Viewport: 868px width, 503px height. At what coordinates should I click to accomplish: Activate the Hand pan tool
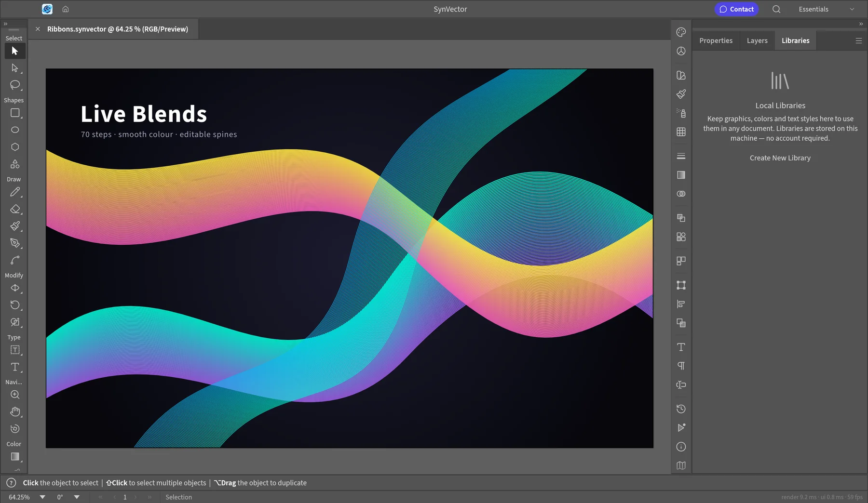tap(15, 412)
